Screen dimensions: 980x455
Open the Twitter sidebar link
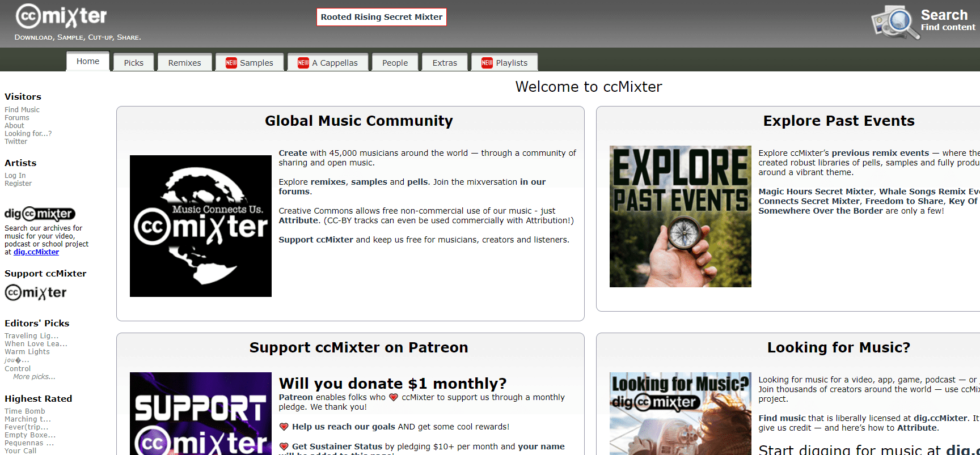pyautogui.click(x=16, y=142)
